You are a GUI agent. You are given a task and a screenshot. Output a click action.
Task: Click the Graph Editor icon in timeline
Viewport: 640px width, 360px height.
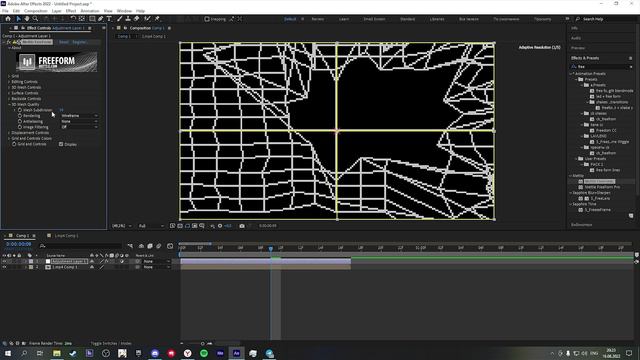[x=170, y=246]
